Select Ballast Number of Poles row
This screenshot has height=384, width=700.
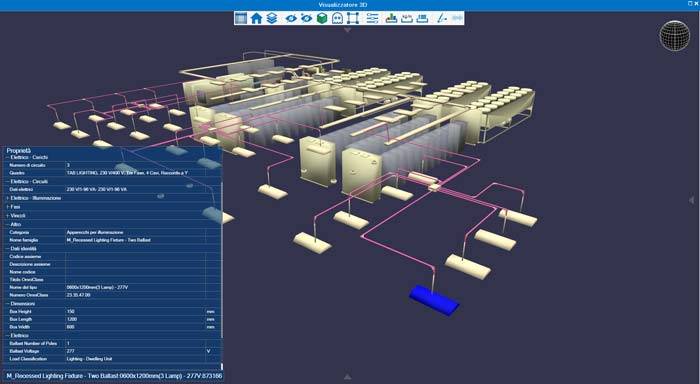[x=112, y=344]
